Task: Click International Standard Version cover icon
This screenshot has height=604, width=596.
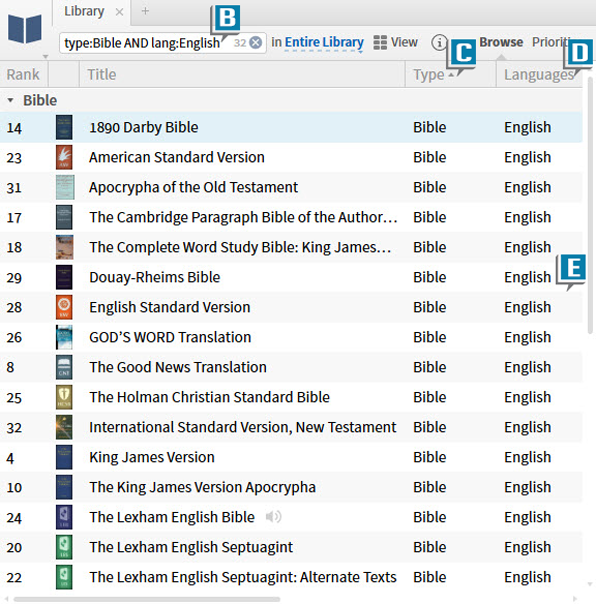Action: click(x=64, y=427)
